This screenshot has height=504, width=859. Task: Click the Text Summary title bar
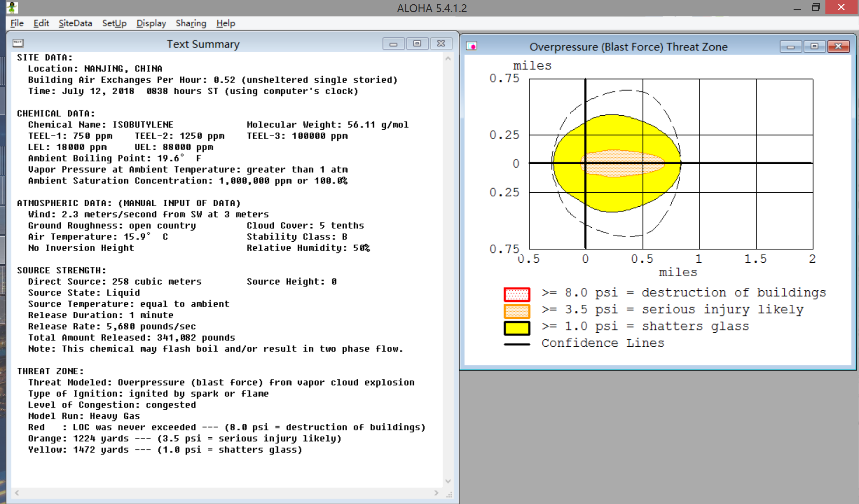pyautogui.click(x=203, y=44)
